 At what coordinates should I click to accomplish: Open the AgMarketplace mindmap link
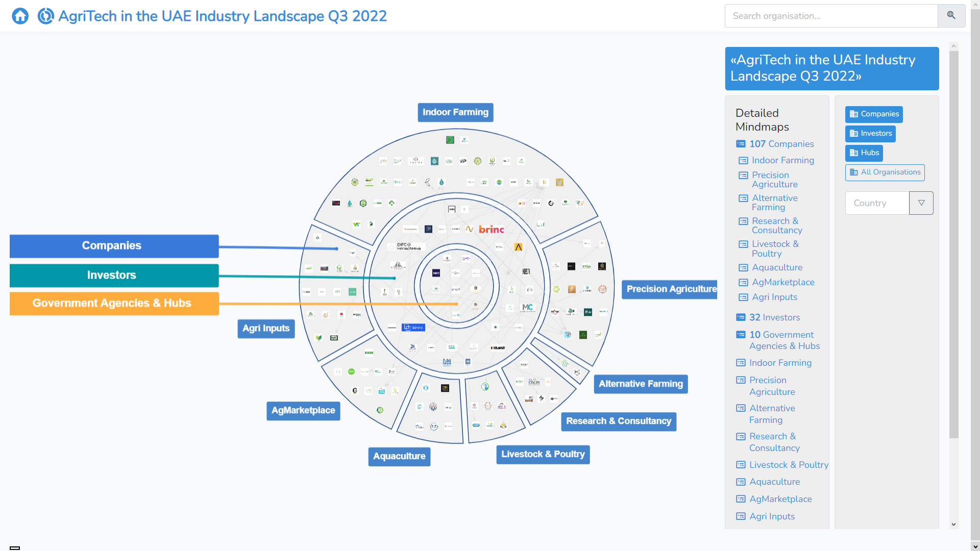782,282
